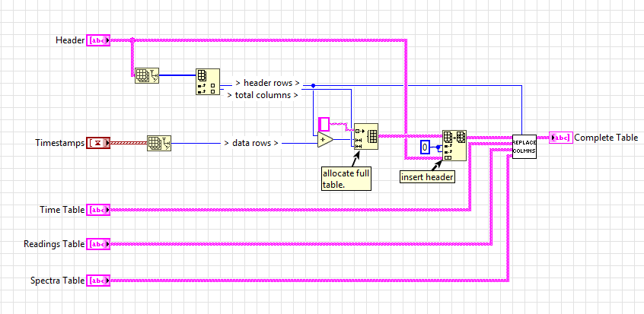Click the Array Size node beside Timestamps

click(x=159, y=142)
